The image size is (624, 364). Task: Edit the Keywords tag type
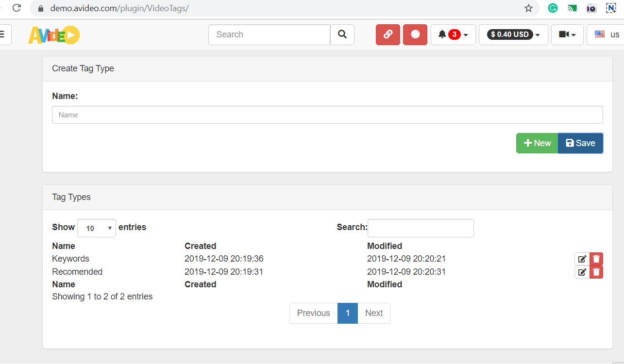pyautogui.click(x=582, y=259)
